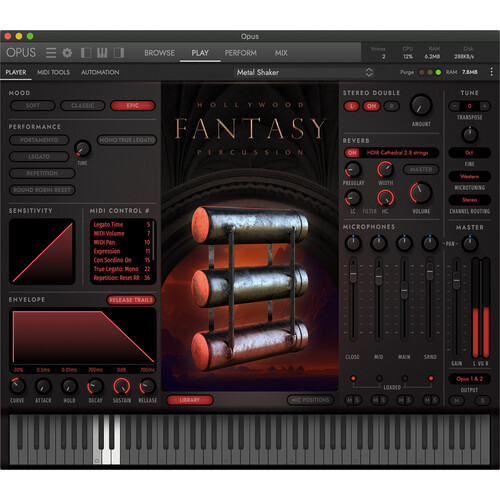Viewport: 500px width, 500px height.
Task: Open the MIDI Tools sub-tab
Action: [53, 72]
